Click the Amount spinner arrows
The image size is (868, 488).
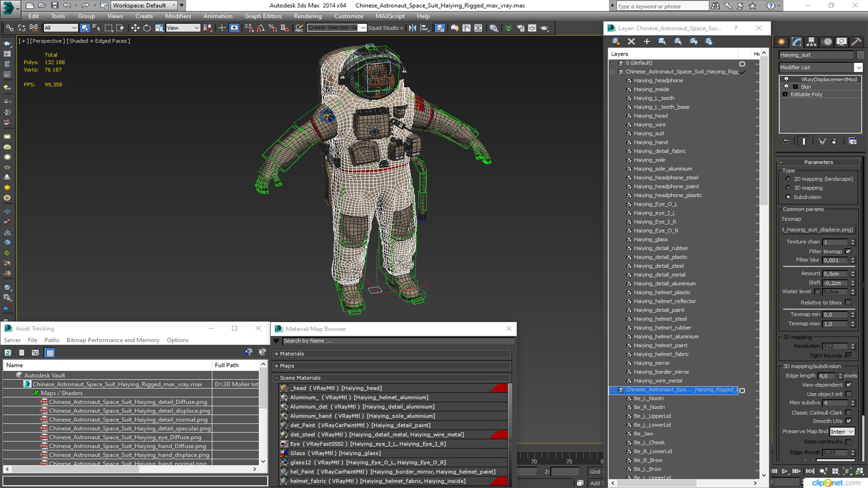[x=853, y=274]
